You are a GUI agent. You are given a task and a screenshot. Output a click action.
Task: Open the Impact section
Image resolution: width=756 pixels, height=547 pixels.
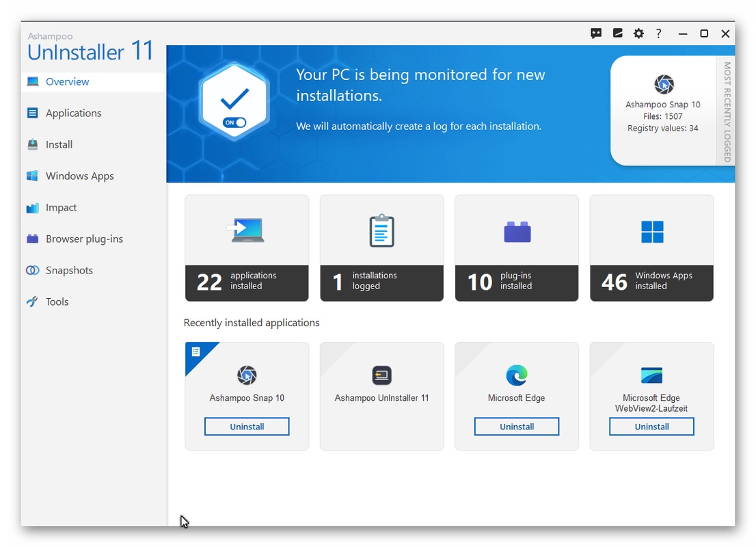point(93,207)
